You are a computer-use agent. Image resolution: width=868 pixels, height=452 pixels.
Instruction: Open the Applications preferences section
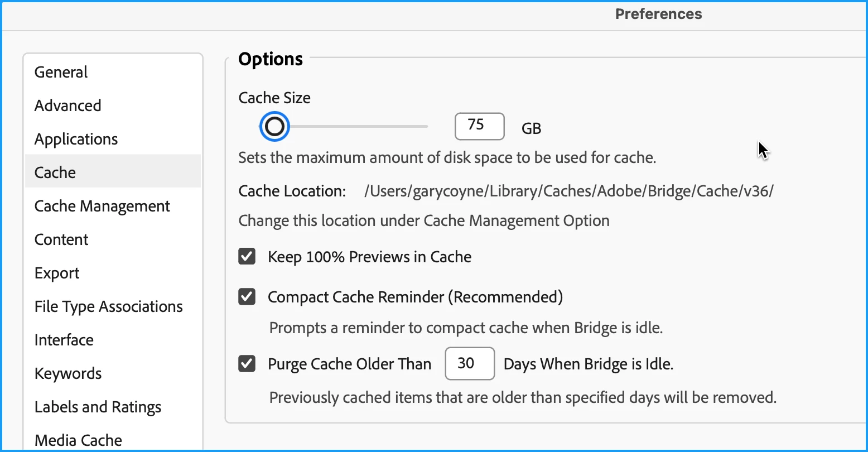coord(76,140)
